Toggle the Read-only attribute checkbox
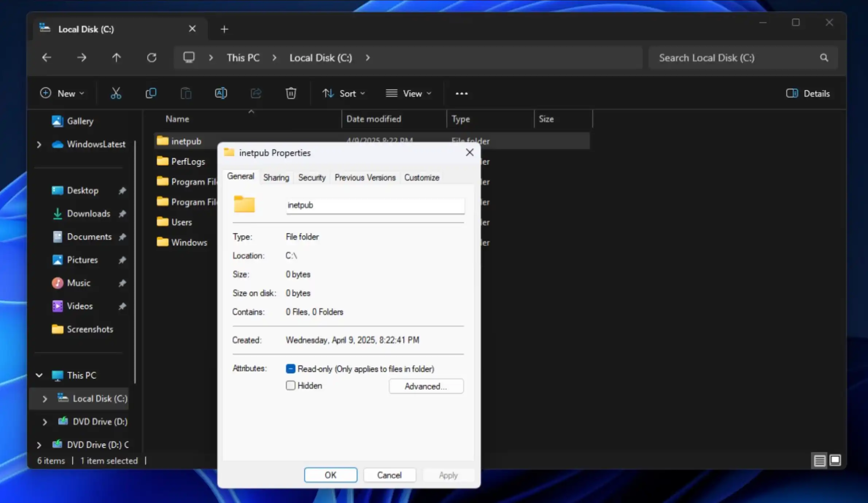The height and width of the screenshot is (503, 868). (x=290, y=369)
